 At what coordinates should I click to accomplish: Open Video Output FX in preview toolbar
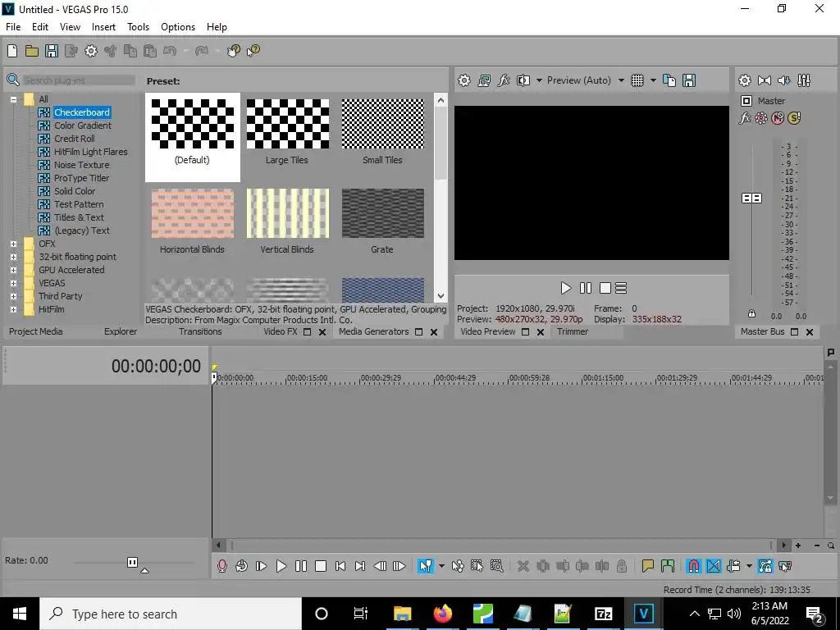coord(504,80)
